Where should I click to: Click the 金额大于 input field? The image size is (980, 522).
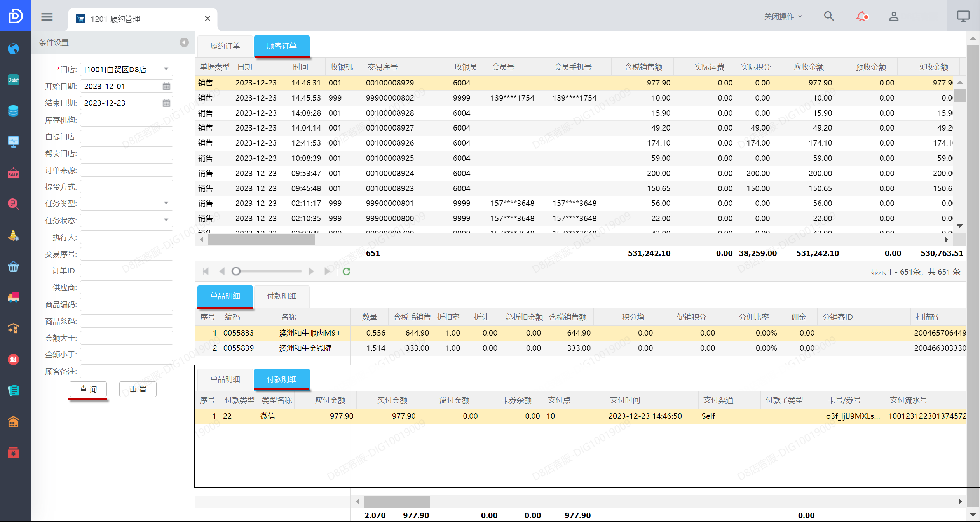(127, 338)
